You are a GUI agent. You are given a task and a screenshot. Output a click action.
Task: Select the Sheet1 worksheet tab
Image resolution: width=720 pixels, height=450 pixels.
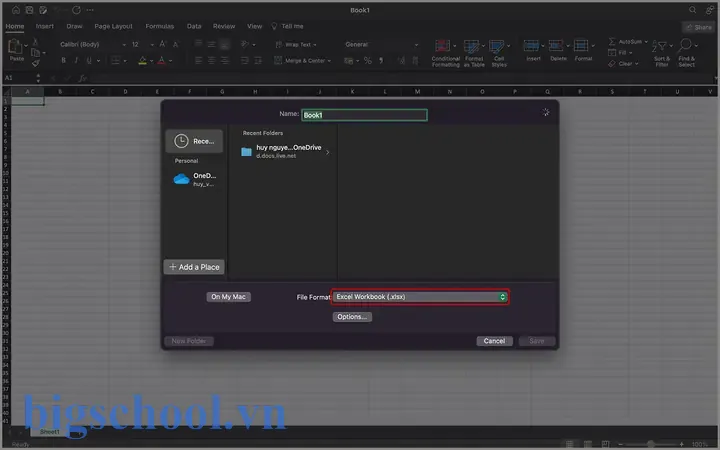[50, 432]
